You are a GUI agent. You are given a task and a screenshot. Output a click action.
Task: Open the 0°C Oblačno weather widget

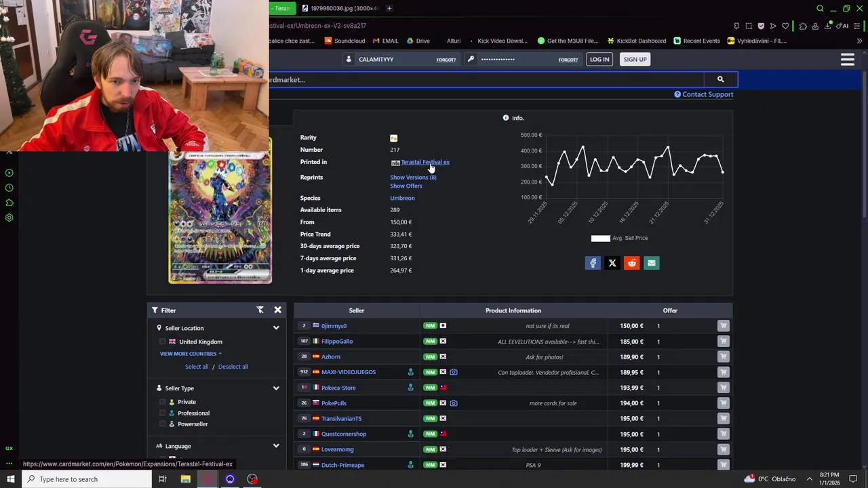(770, 479)
